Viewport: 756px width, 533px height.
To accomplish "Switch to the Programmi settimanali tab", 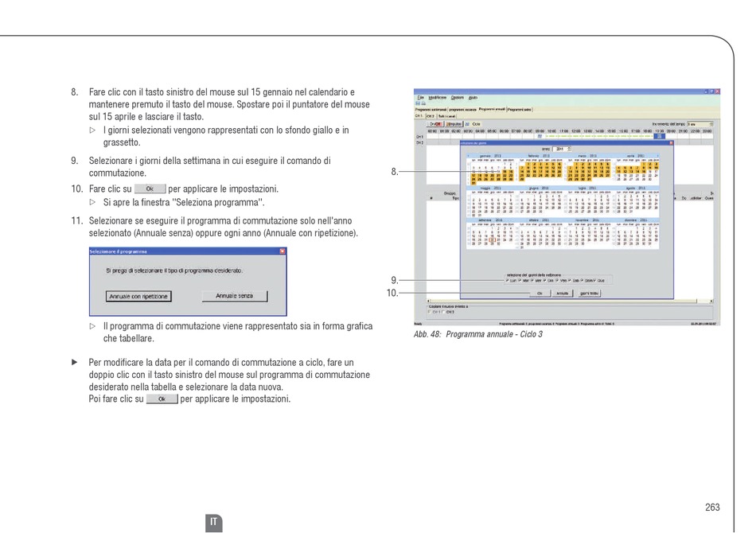I will click(431, 110).
